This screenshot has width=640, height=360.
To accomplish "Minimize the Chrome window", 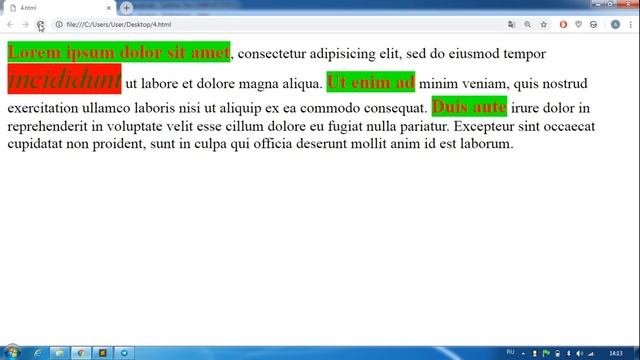I will coord(598,4).
